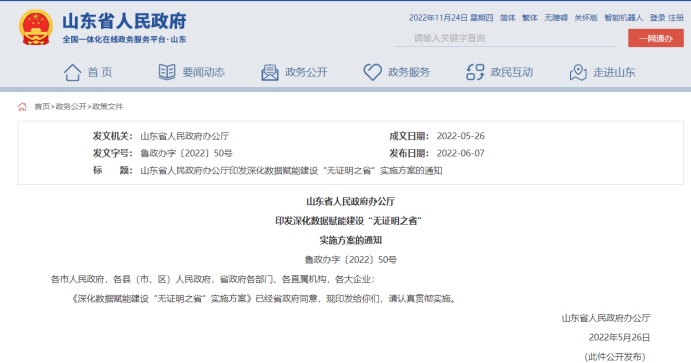Screen dimensions: 691x363
Task: Click the keyword search input field
Action: tap(506, 38)
